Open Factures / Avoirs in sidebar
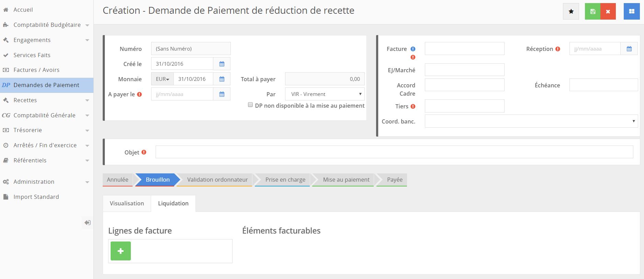Screen dimensions: 644x279 point(36,70)
